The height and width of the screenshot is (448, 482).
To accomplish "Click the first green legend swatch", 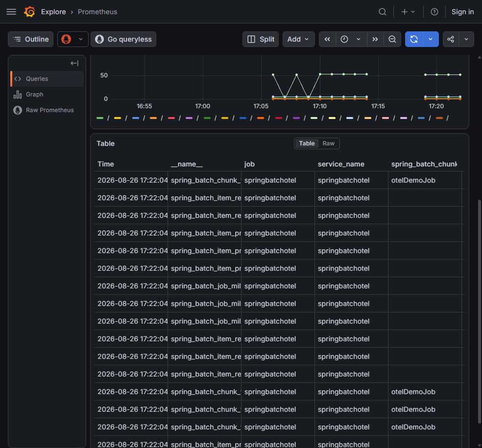I will point(100,118).
